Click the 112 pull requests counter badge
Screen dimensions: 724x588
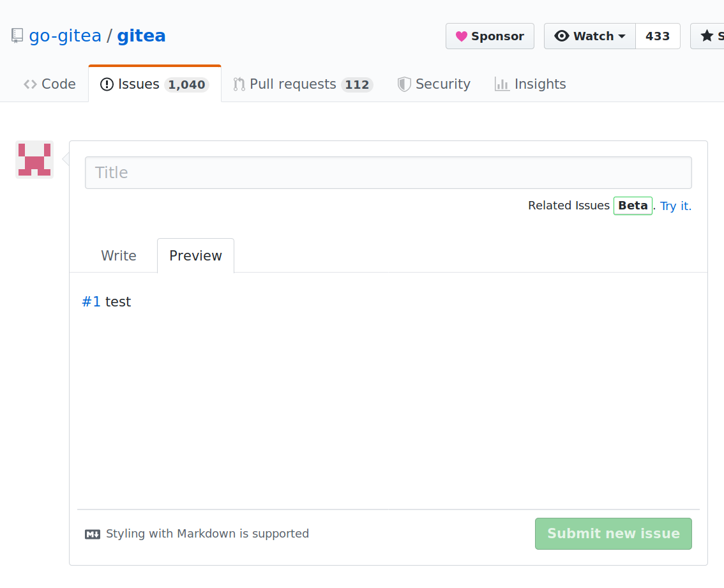point(357,84)
